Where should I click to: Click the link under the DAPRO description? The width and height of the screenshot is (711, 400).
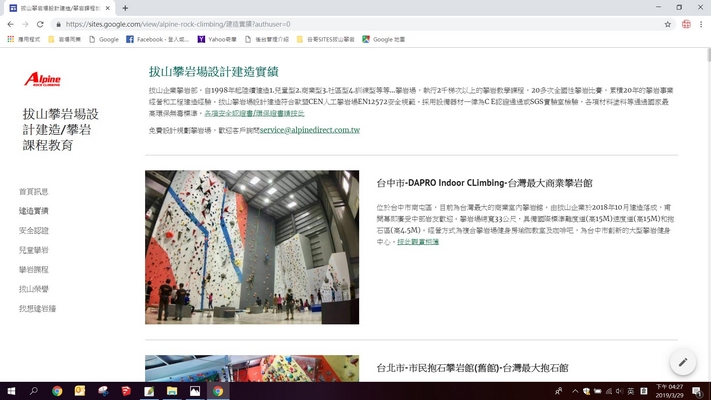pyautogui.click(x=418, y=242)
